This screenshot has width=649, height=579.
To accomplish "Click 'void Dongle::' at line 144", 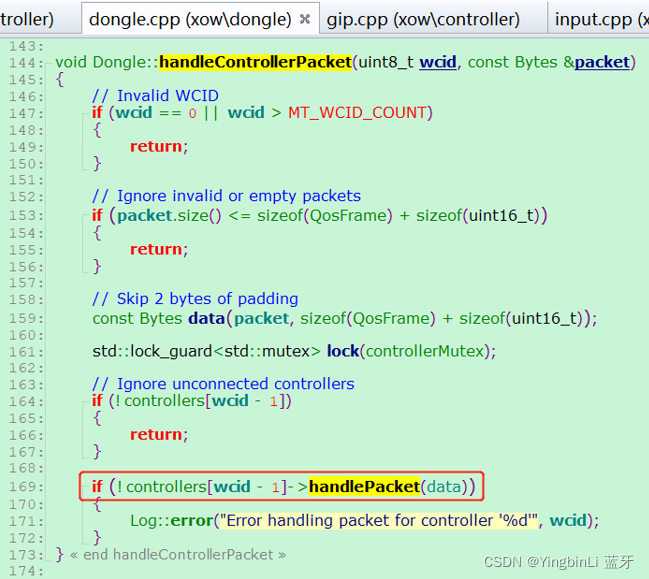I will click(x=107, y=62).
